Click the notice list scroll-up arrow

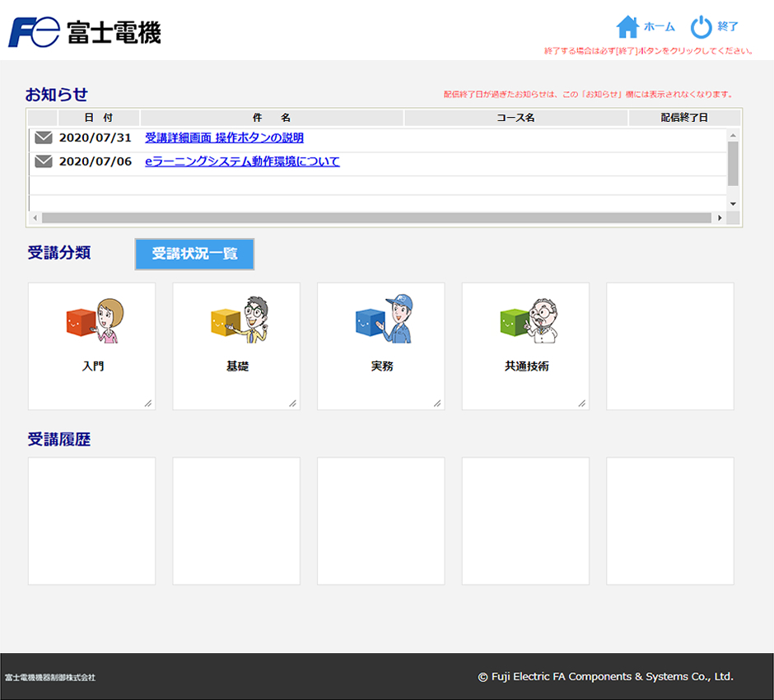[x=733, y=135]
